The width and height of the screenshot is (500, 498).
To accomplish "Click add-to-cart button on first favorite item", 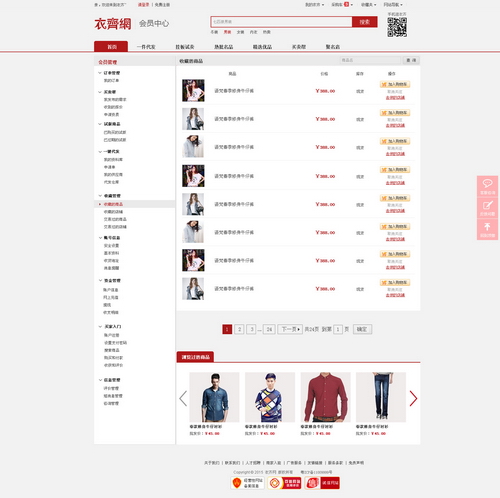I will (395, 84).
